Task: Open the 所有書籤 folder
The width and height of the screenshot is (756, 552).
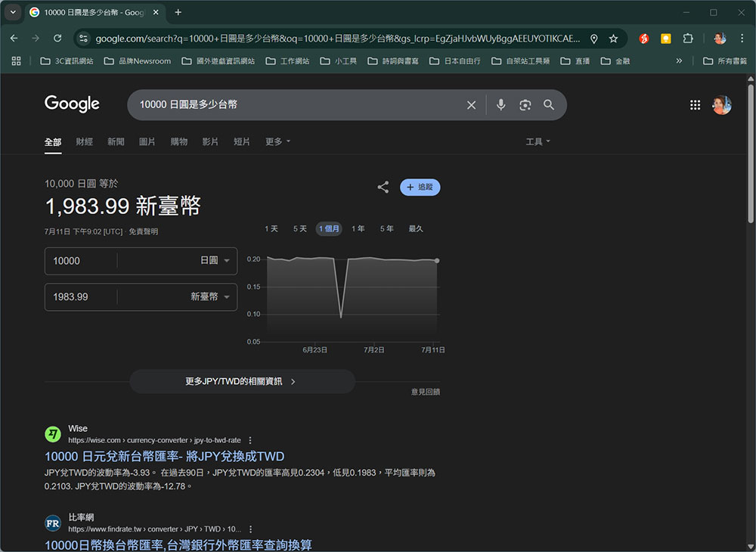Action: click(725, 60)
